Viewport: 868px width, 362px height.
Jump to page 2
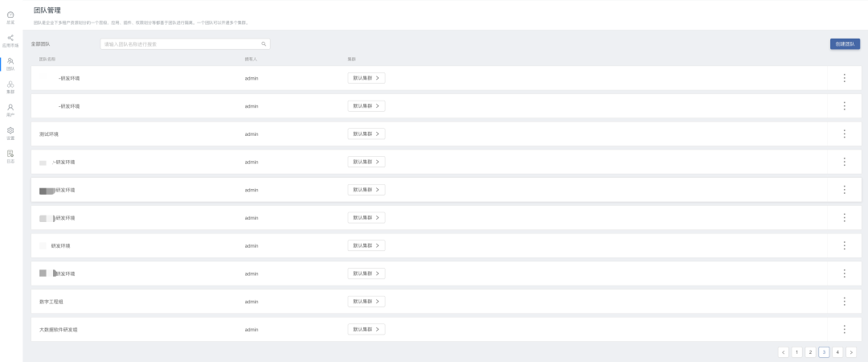810,352
